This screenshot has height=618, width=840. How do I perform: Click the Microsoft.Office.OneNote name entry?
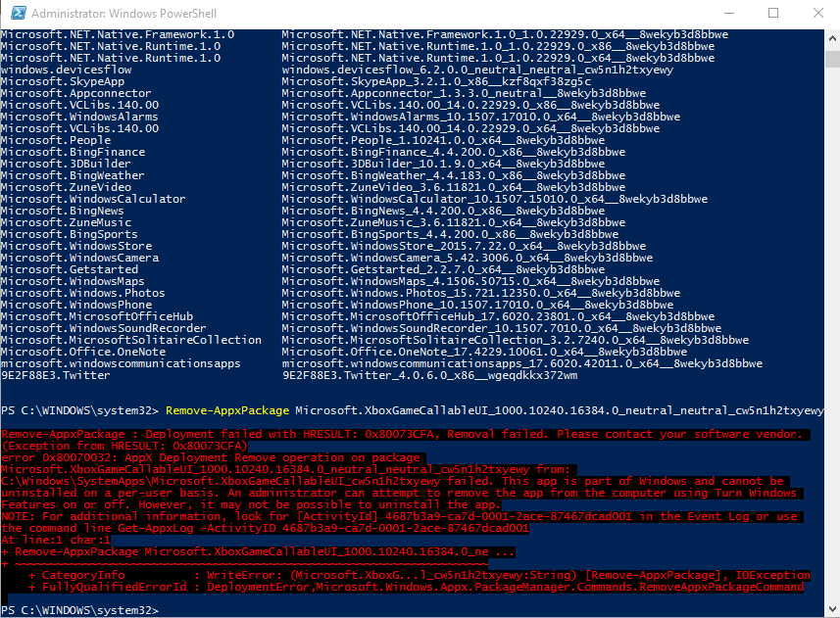pyautogui.click(x=83, y=352)
